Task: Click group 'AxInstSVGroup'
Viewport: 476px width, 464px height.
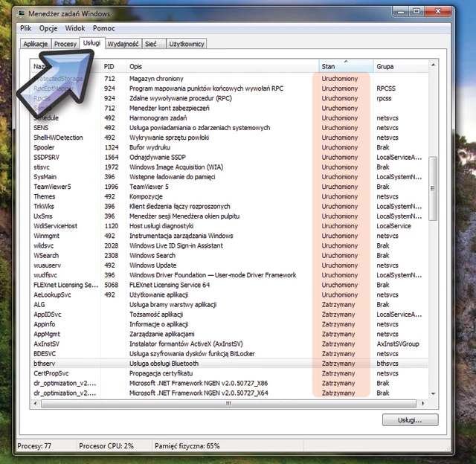Action: coord(398,344)
